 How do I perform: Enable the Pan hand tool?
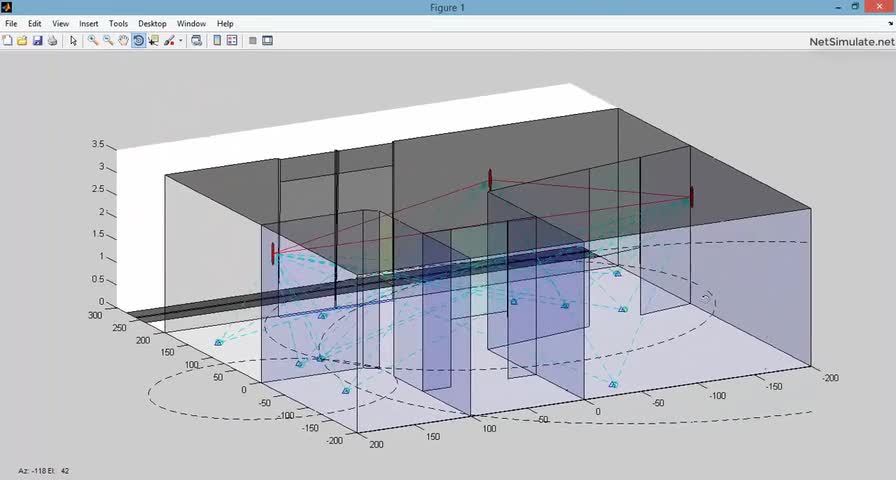123,41
